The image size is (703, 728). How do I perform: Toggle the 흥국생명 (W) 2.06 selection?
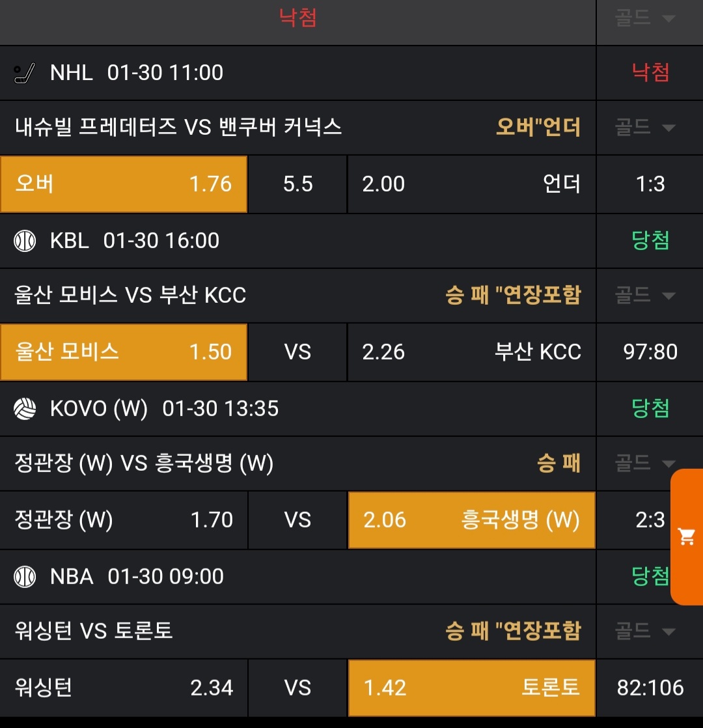[x=471, y=520]
